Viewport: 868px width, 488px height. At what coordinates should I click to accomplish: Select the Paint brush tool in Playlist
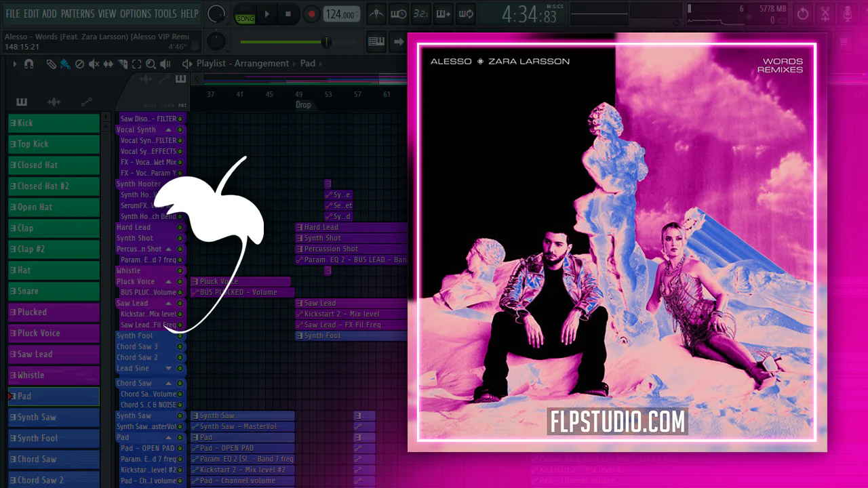point(65,64)
